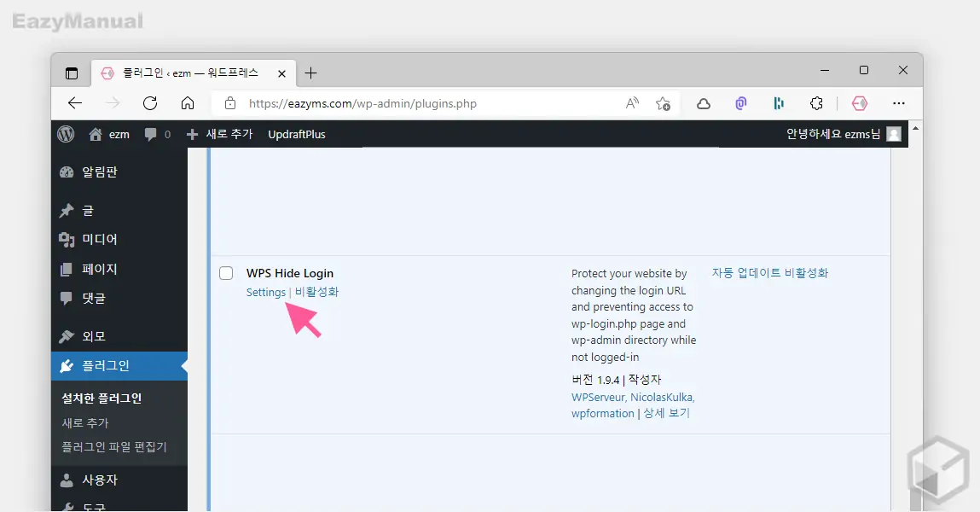Screen dimensions: 980x512
Task: Go back to previous page
Action: 75,103
